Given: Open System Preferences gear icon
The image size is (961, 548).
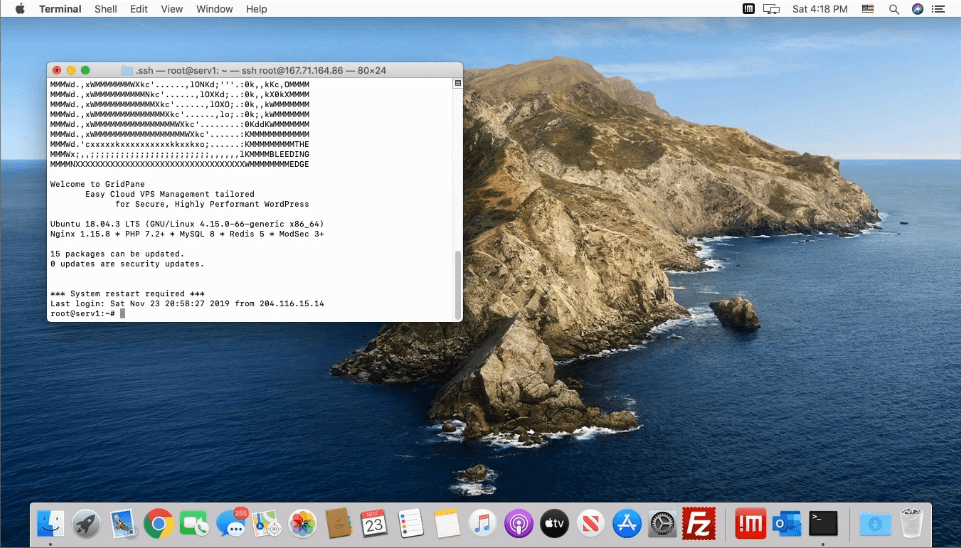Looking at the screenshot, I should pos(663,524).
